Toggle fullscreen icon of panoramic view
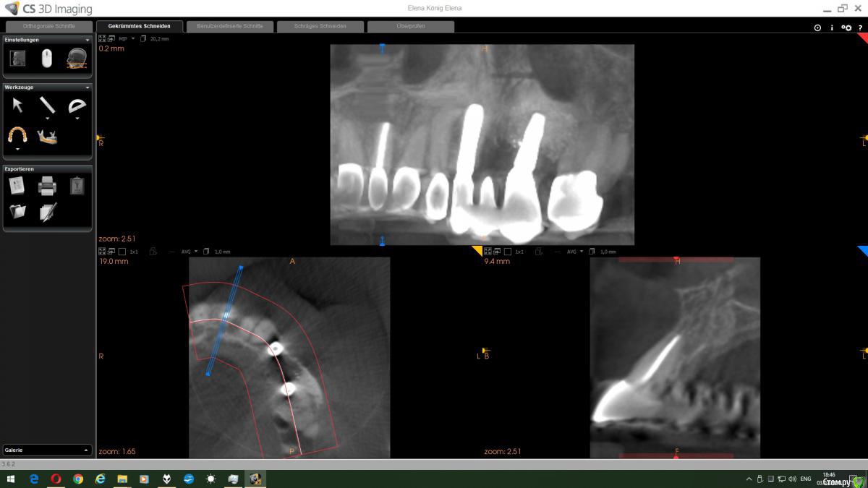 tap(102, 38)
